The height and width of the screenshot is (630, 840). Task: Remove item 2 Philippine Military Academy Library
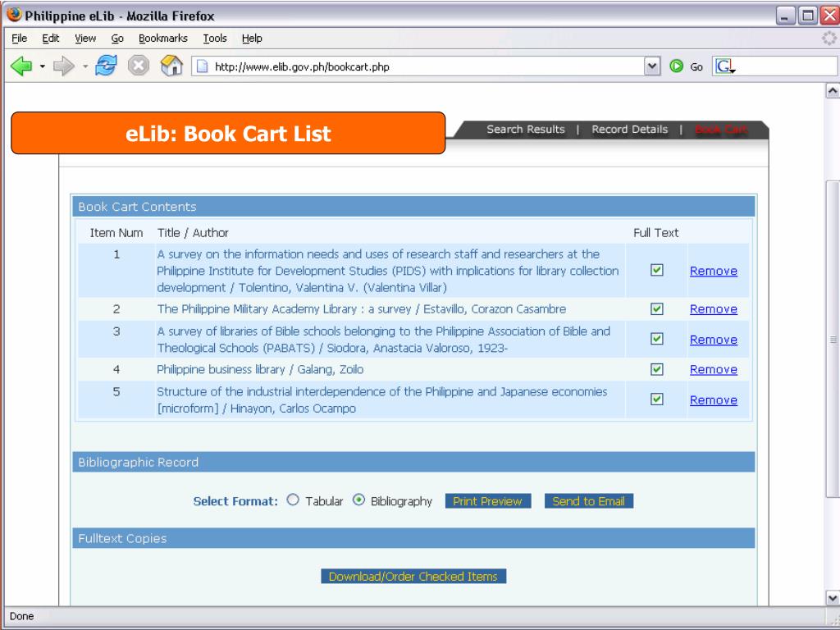pos(713,309)
